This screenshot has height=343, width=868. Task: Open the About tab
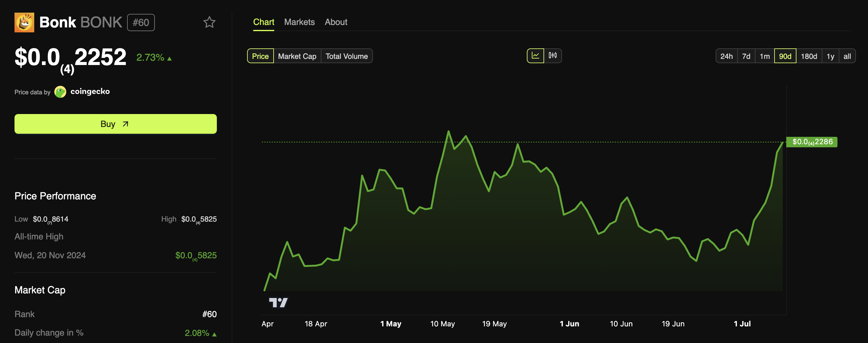[x=336, y=22]
